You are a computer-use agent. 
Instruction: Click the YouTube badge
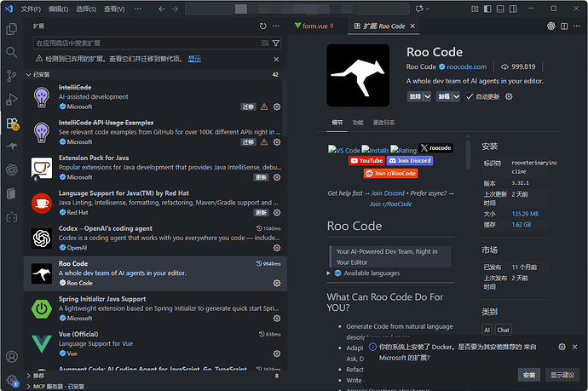tap(366, 160)
